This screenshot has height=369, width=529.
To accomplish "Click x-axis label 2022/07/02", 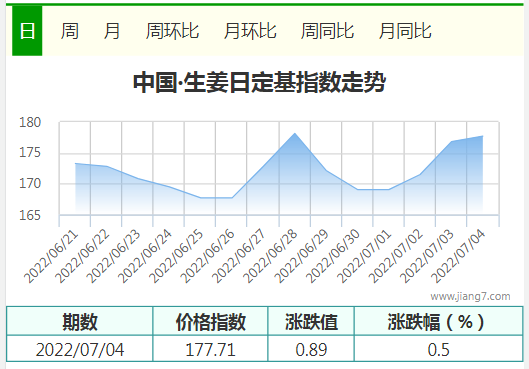I will click(395, 257).
